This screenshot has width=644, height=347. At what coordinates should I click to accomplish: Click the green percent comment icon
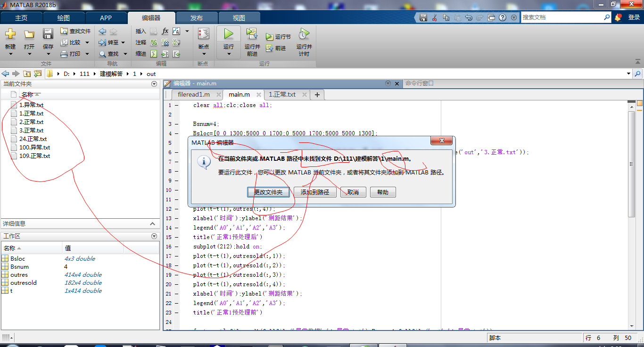(154, 42)
